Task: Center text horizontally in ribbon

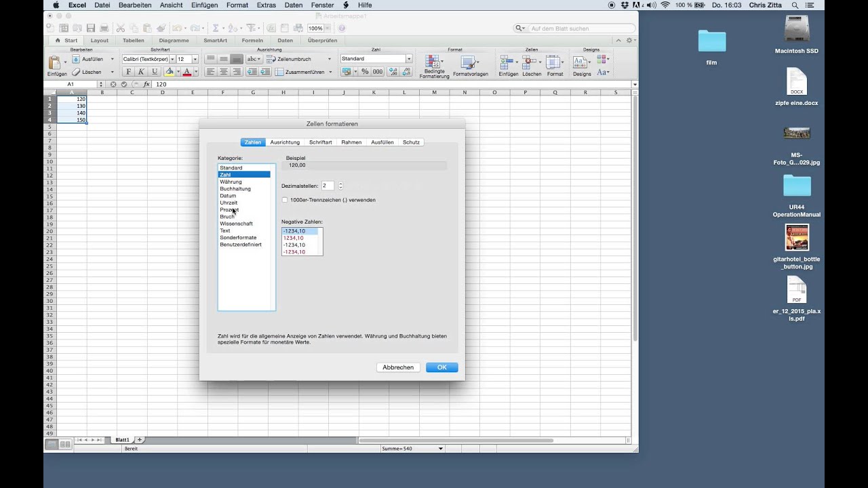Action: click(224, 71)
